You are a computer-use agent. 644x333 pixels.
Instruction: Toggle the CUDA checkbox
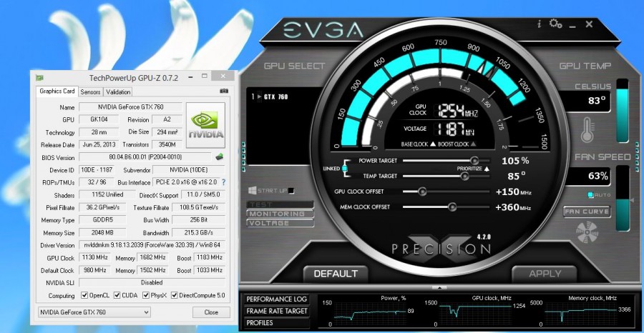pos(117,295)
